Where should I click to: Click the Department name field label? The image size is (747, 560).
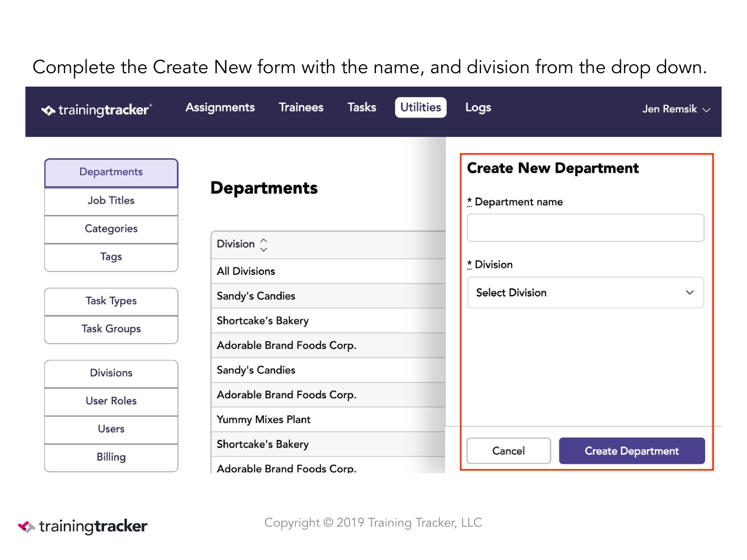[x=515, y=202]
